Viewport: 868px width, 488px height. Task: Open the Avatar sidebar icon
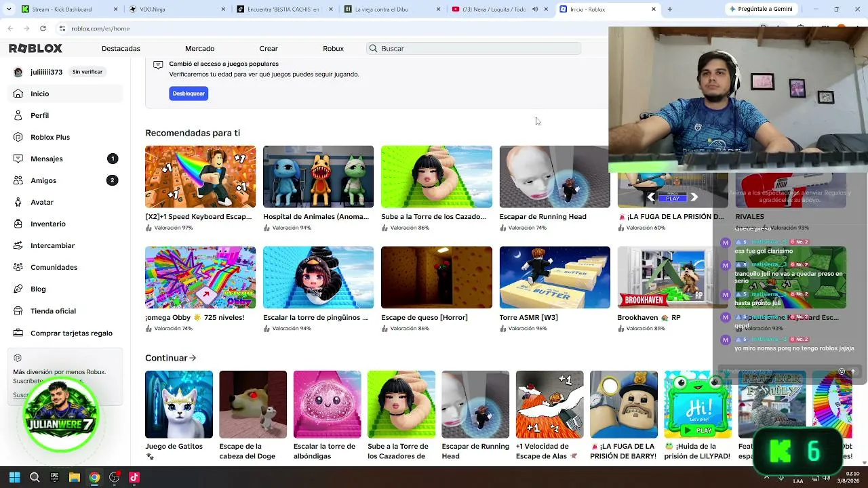(x=18, y=202)
